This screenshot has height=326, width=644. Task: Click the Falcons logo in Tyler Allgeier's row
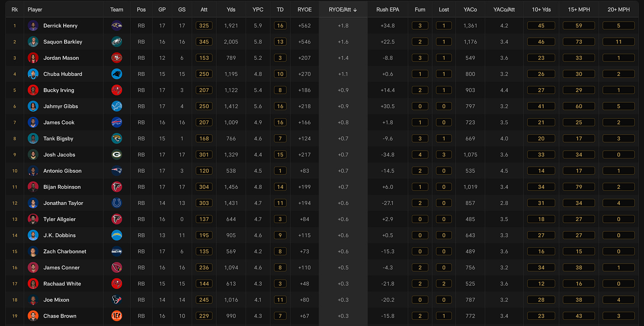117,219
